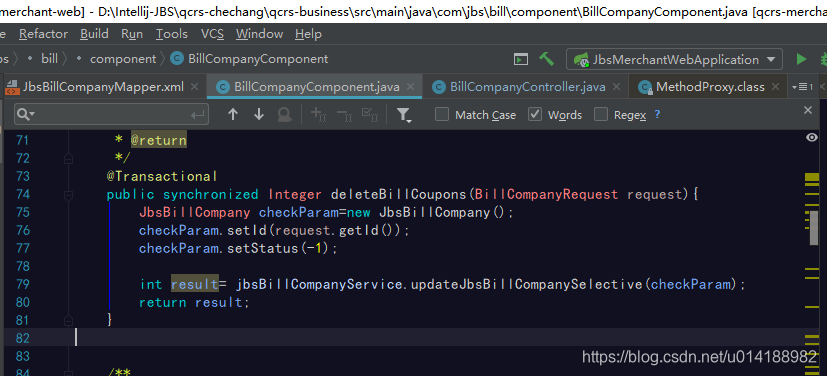Click checkParam.setStatus(-1) on line 77
The height and width of the screenshot is (376, 827).
click(x=238, y=248)
